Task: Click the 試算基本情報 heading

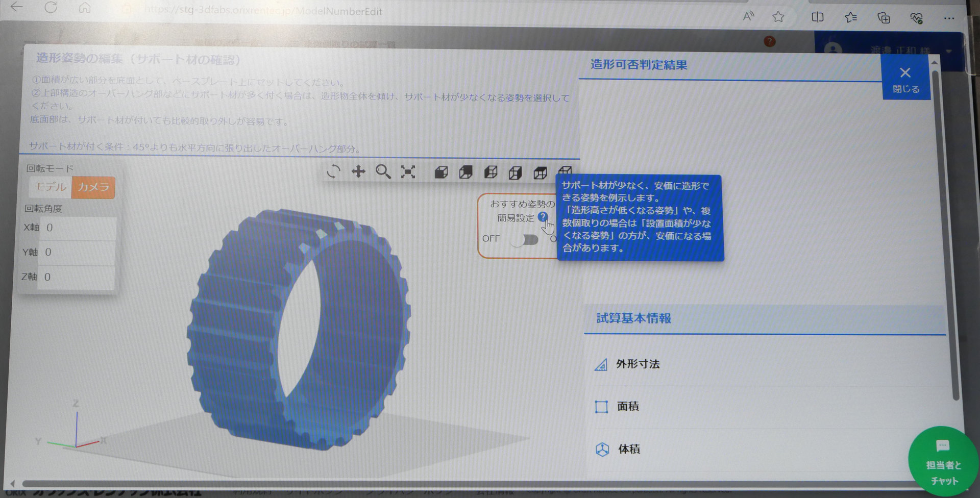Action: (633, 318)
